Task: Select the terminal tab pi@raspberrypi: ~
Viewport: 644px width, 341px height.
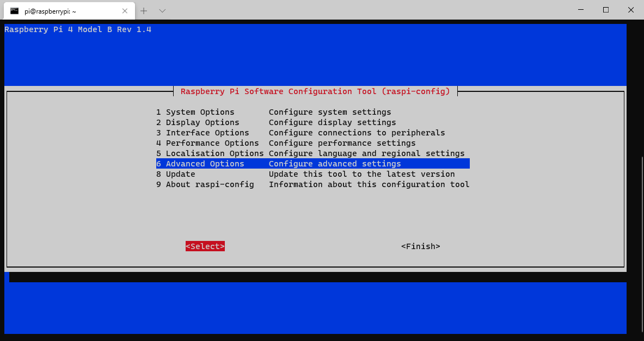Action: coord(69,11)
